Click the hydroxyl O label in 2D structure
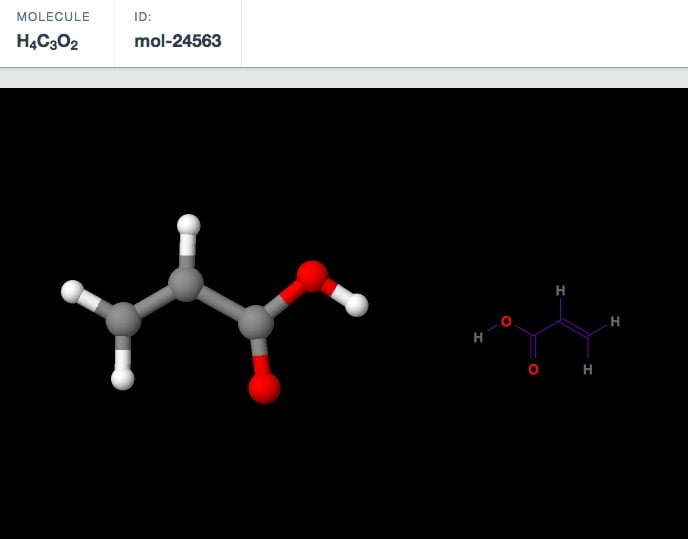This screenshot has width=688, height=539. pos(506,321)
